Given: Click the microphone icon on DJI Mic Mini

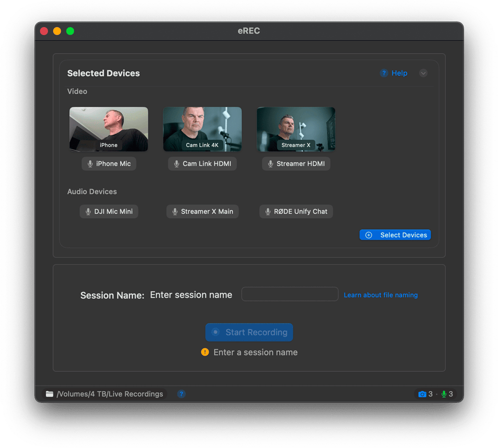Looking at the screenshot, I should [88, 212].
